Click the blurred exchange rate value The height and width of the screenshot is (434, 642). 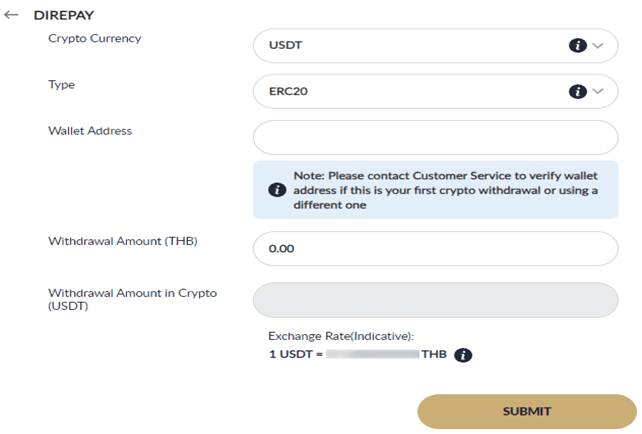(372, 355)
